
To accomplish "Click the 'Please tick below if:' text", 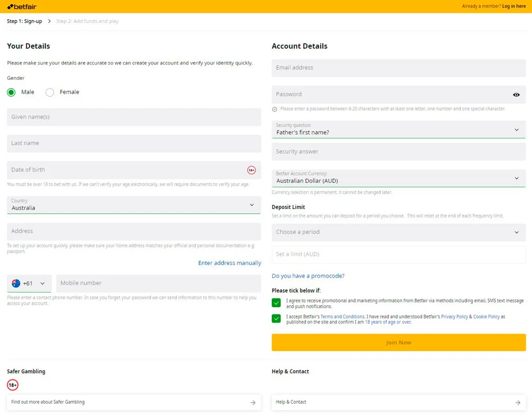I will point(296,291).
